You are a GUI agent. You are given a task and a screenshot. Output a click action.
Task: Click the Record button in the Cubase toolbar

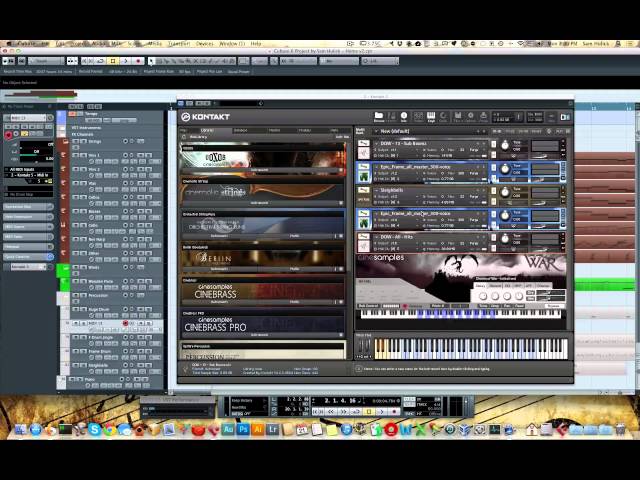[x=138, y=61]
